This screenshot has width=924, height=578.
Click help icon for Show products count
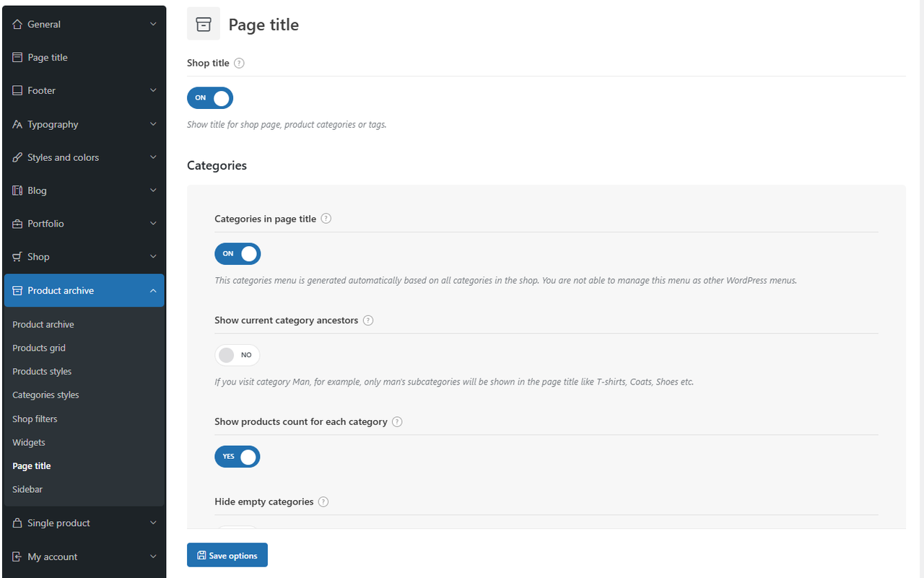[397, 422]
